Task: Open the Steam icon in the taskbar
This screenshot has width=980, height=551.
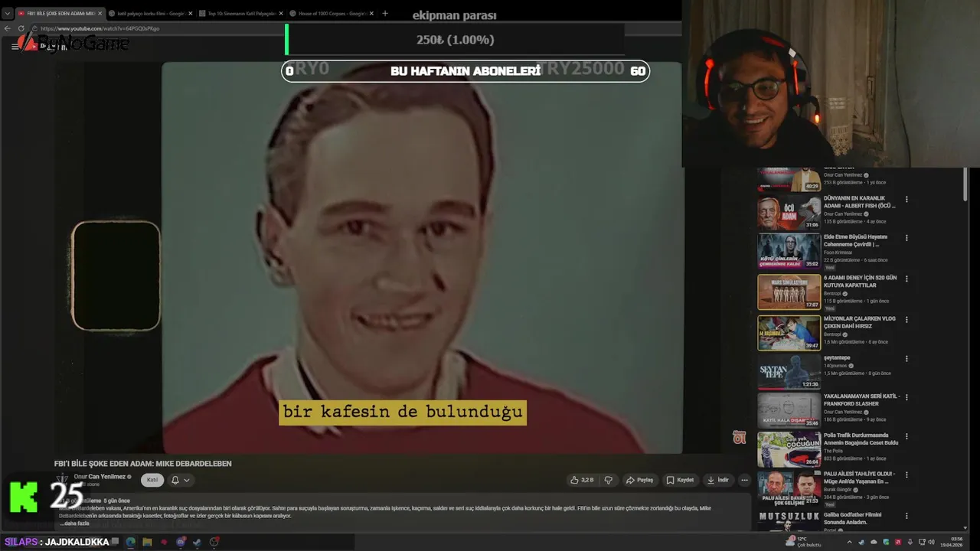Action: [x=197, y=542]
